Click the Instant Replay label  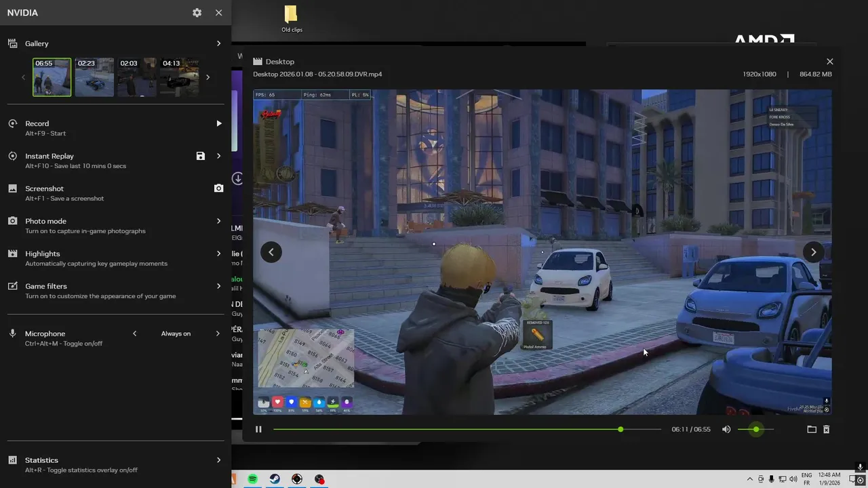click(x=50, y=156)
